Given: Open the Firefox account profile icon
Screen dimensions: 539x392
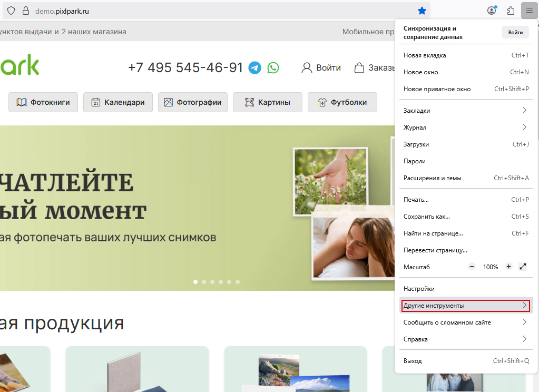Looking at the screenshot, I should point(492,11).
